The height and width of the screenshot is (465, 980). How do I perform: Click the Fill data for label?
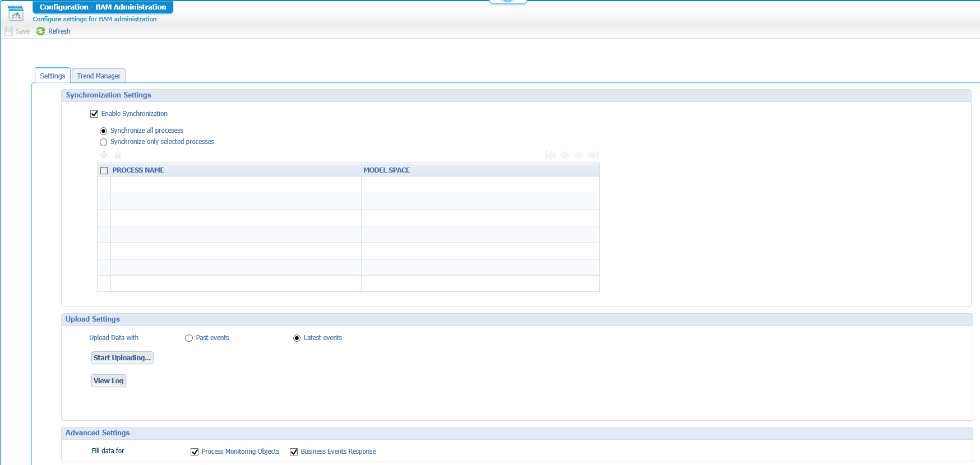point(108,451)
